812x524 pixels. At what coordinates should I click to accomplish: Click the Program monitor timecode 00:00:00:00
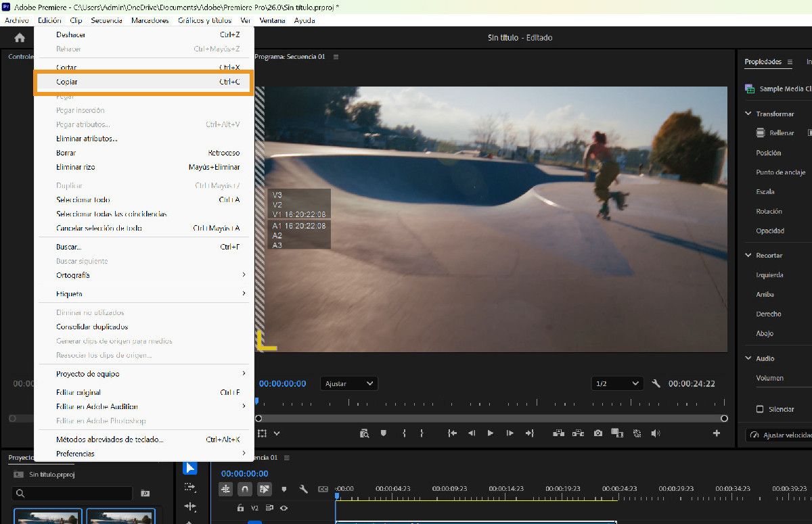point(282,383)
